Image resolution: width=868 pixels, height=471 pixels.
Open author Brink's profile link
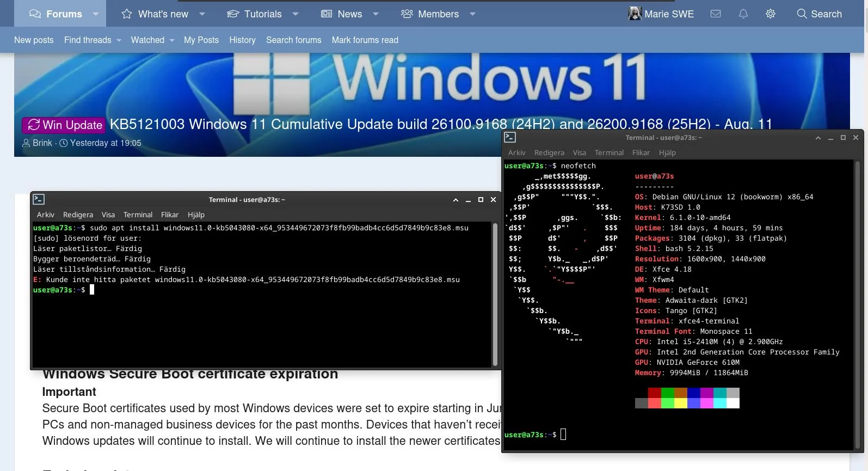(x=42, y=143)
